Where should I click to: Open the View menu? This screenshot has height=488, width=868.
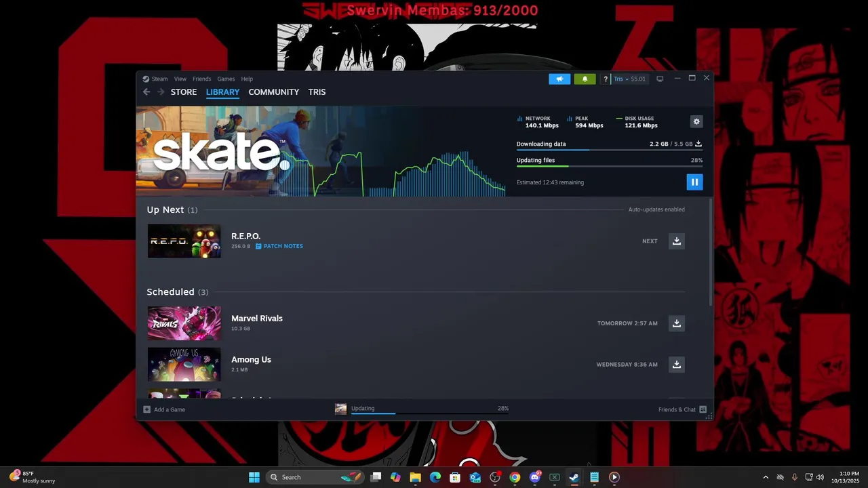[180, 79]
